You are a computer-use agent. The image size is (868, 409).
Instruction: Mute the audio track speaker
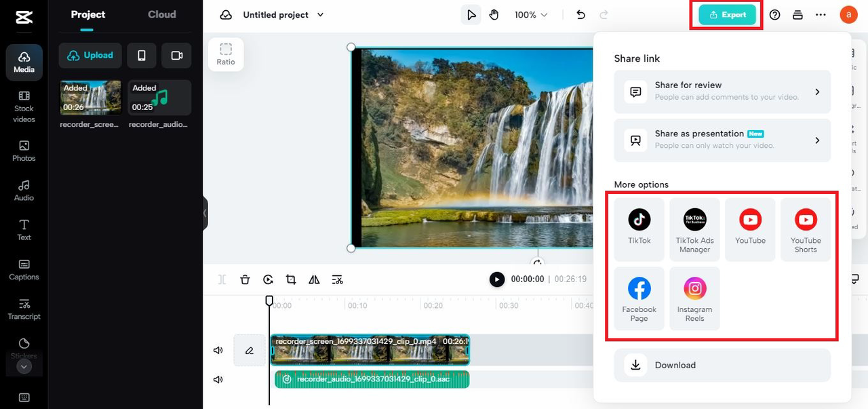click(218, 380)
